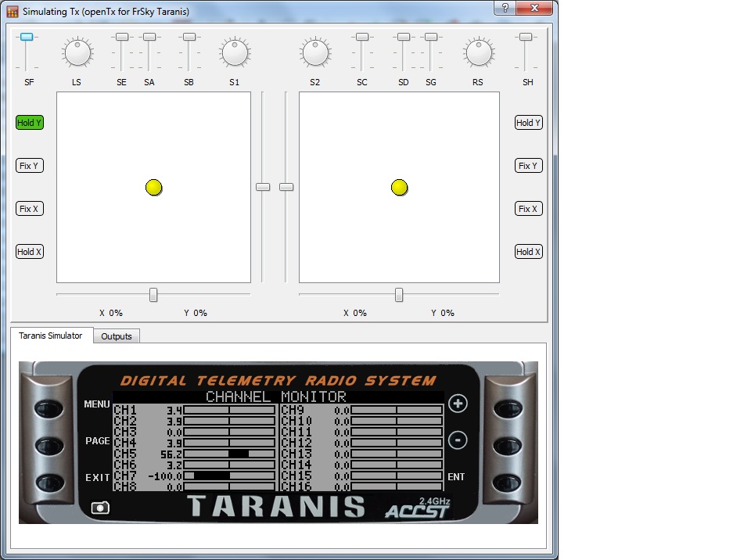Enable Hold Y for the right stick
This screenshot has width=751, height=560.
coord(529,123)
